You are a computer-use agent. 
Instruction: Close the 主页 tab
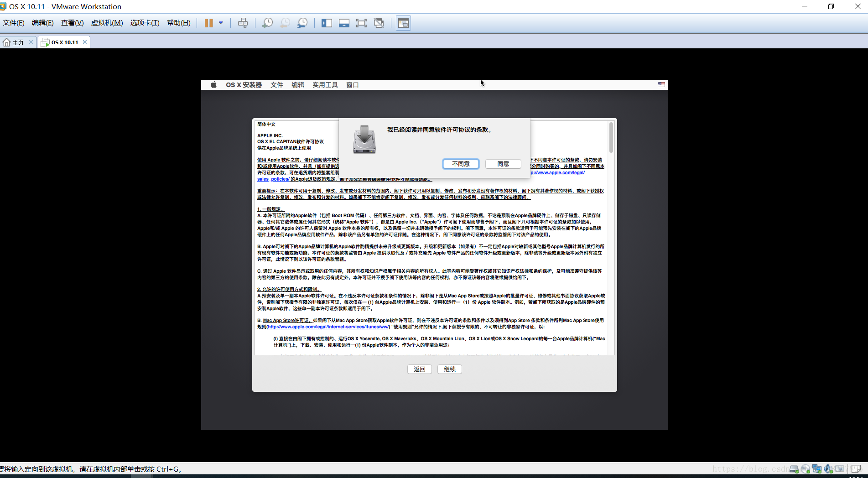31,42
